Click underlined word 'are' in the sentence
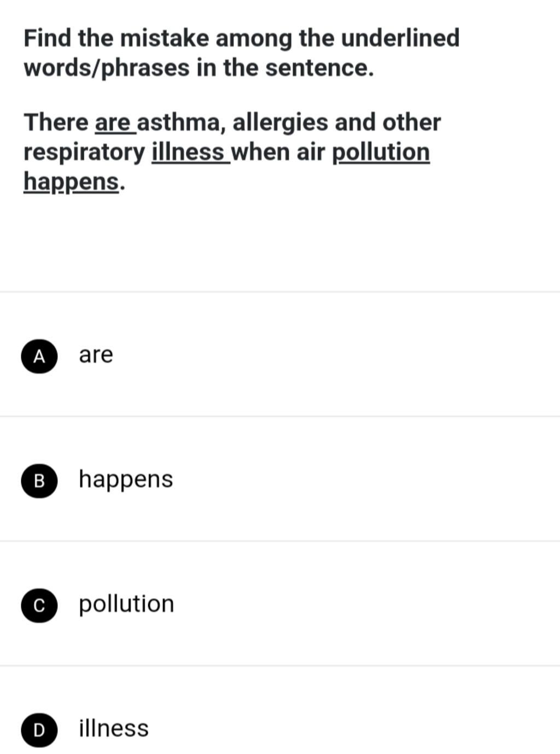 [113, 122]
